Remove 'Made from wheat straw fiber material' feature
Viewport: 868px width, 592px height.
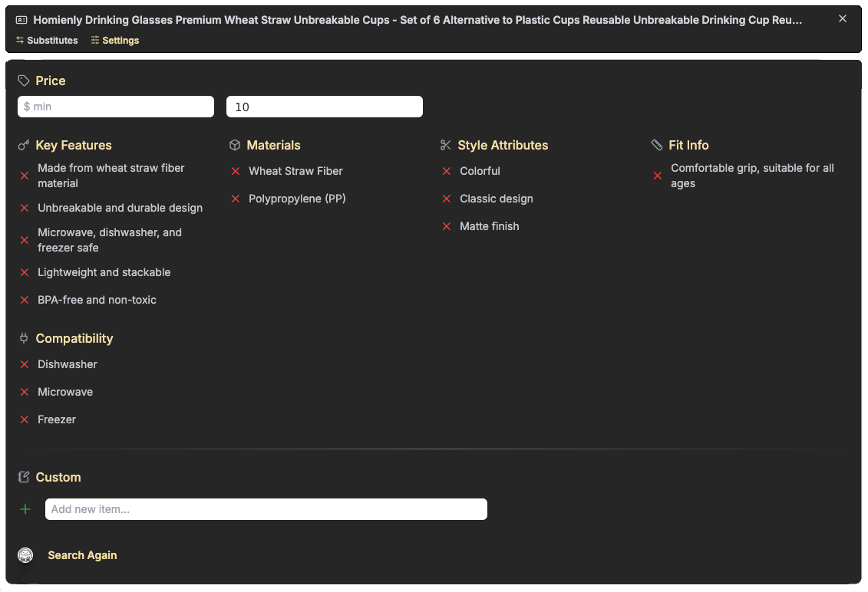coord(25,176)
